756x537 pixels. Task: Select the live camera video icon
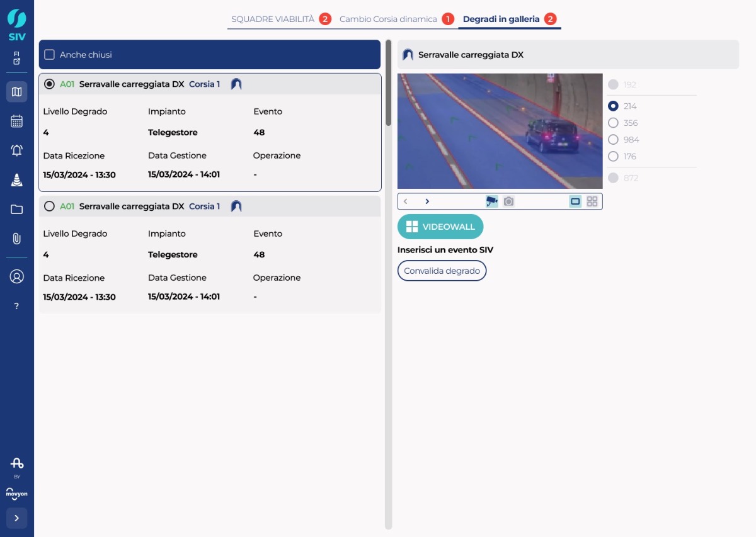coord(492,201)
